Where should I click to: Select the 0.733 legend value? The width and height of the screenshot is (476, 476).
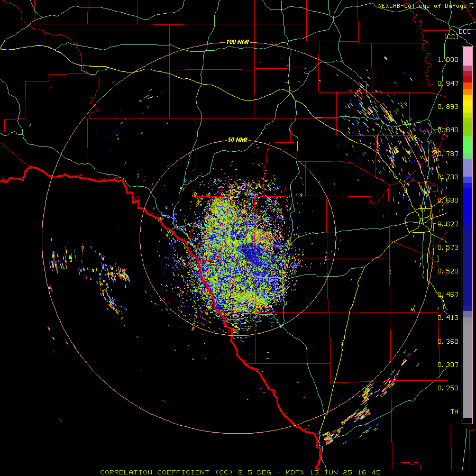[x=448, y=177]
